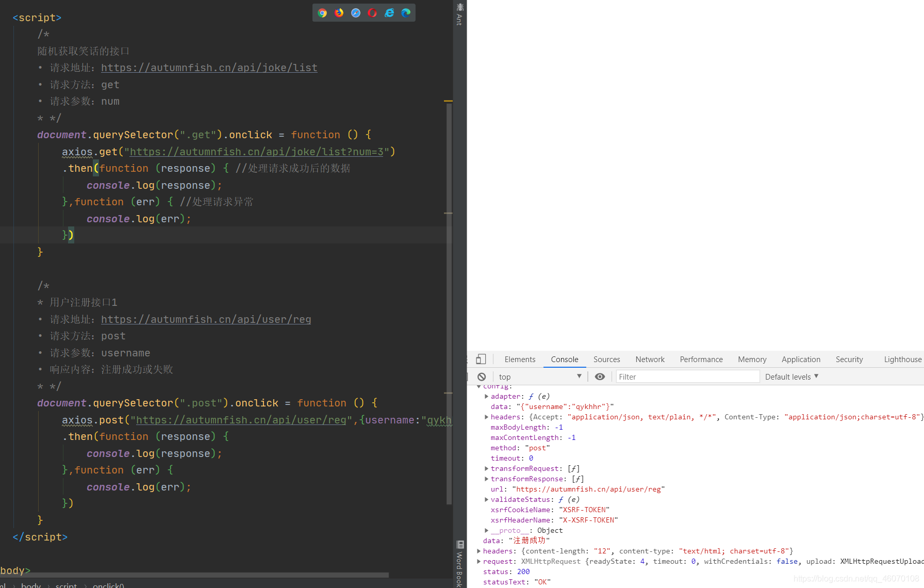Image resolution: width=924 pixels, height=588 pixels.
Task: Open page in Opera browser icon
Action: click(372, 13)
